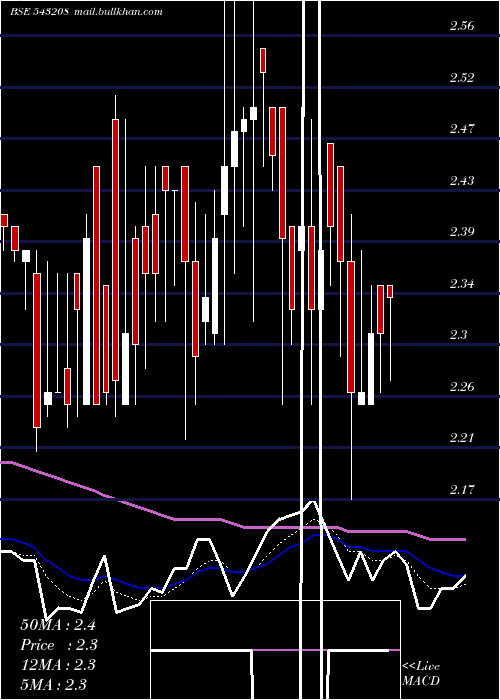Click the highest red candle near 2.54
This screenshot has width=500, height=700.
pos(263,60)
